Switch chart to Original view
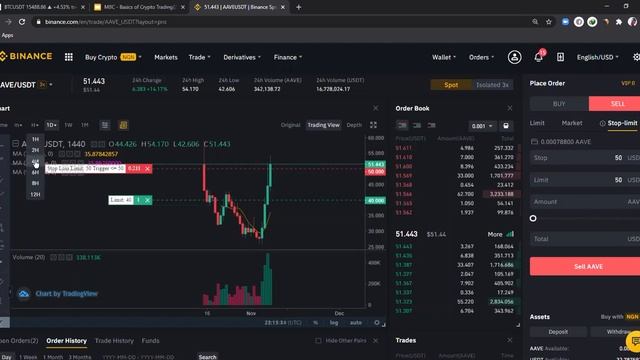The width and height of the screenshot is (640, 360). (x=290, y=125)
